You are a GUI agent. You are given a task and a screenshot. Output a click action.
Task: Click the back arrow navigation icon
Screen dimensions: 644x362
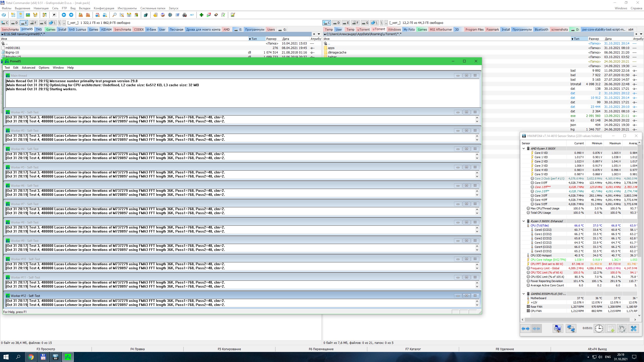point(64,15)
